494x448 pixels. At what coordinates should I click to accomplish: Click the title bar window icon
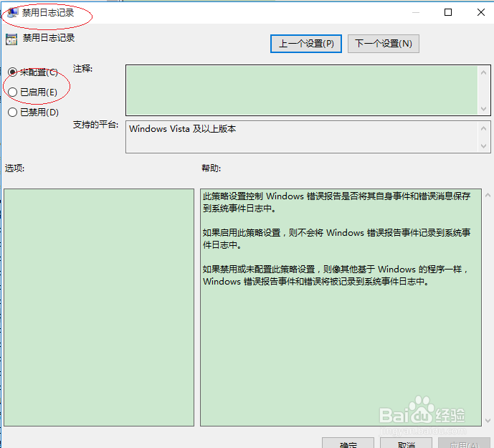(x=13, y=13)
